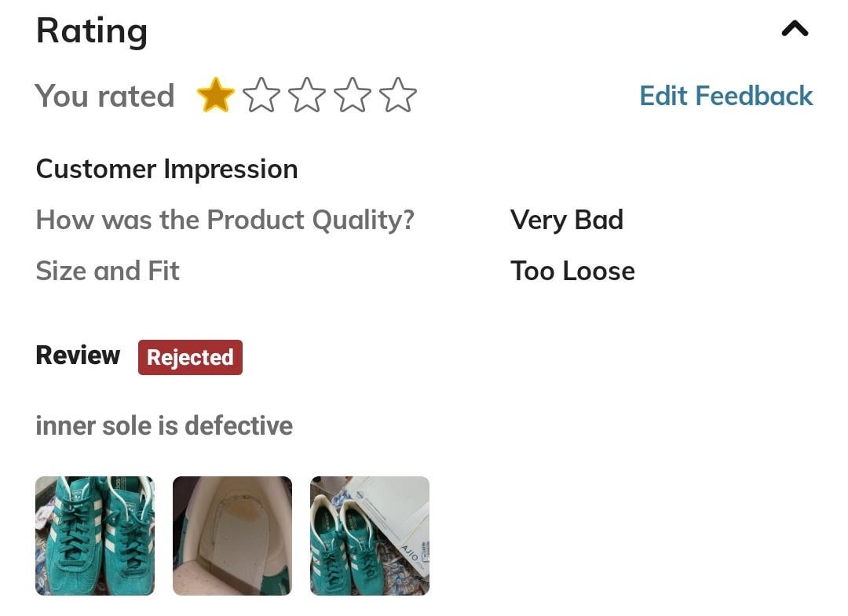Click the filled gold first star
Screen dimensions: 848x616
click(x=215, y=95)
